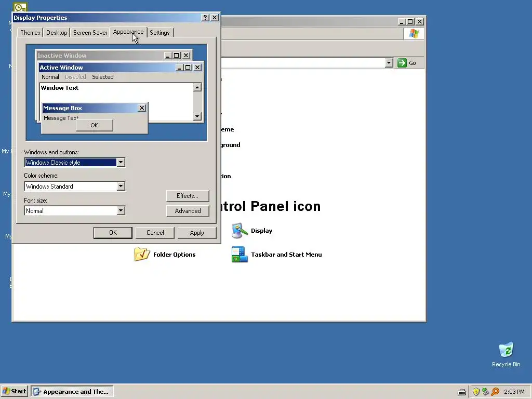Click the Advanced button
This screenshot has width=532, height=399.
188,211
